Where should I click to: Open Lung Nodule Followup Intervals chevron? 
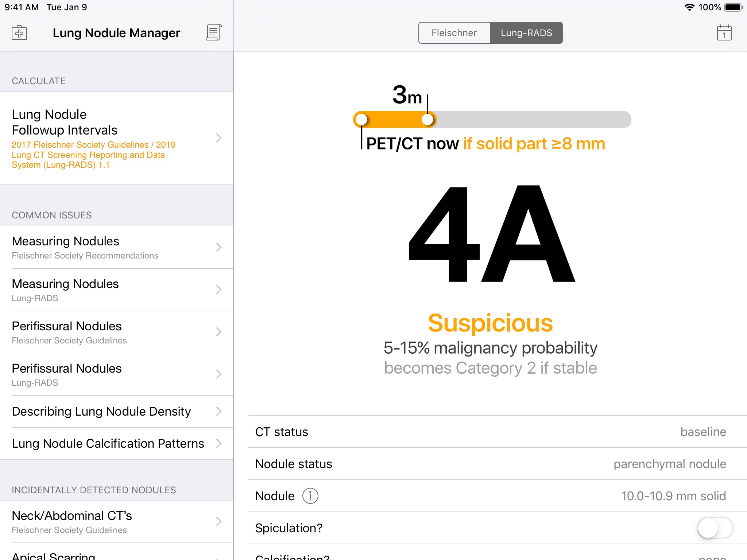tap(218, 138)
